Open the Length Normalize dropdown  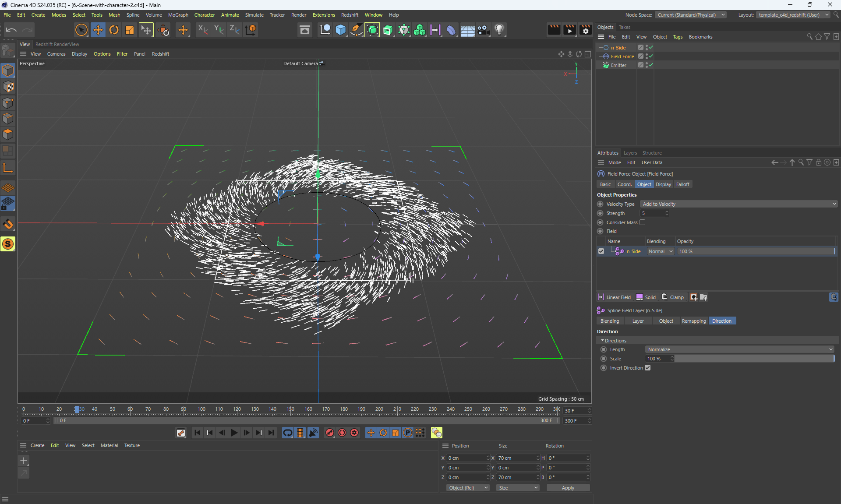739,349
